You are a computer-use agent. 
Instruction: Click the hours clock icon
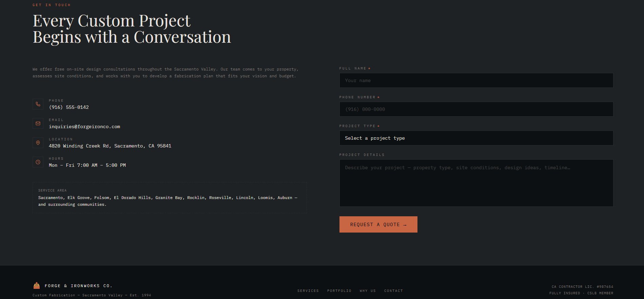[38, 162]
